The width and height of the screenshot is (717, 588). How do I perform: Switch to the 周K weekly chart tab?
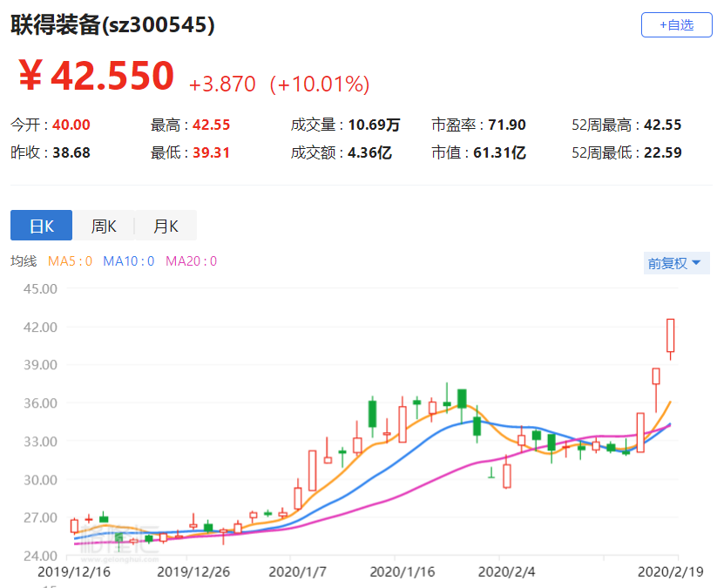pyautogui.click(x=104, y=226)
